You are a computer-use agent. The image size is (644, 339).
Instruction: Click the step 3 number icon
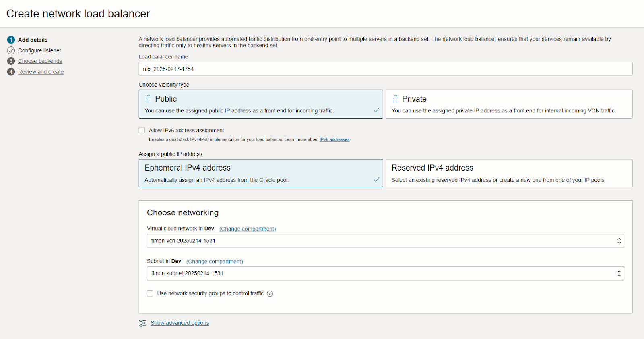coord(11,61)
